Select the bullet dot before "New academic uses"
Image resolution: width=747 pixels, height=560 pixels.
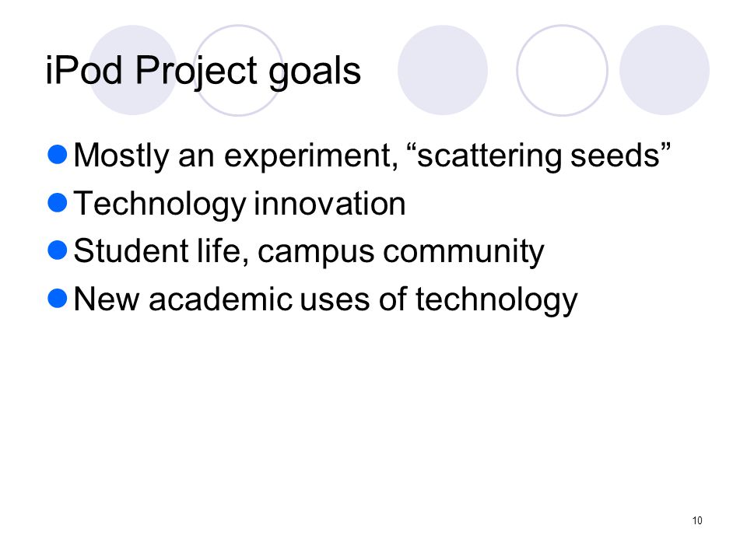pos(58,298)
